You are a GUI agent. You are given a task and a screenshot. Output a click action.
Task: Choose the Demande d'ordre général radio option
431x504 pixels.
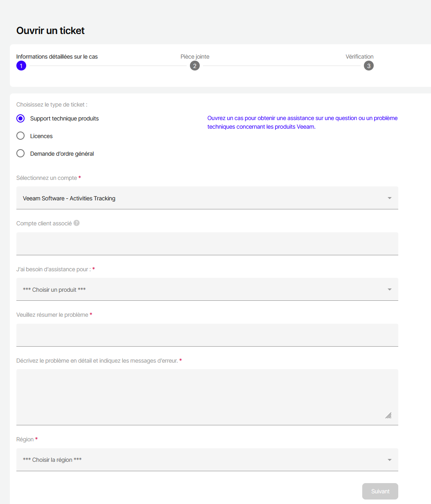tap(20, 154)
